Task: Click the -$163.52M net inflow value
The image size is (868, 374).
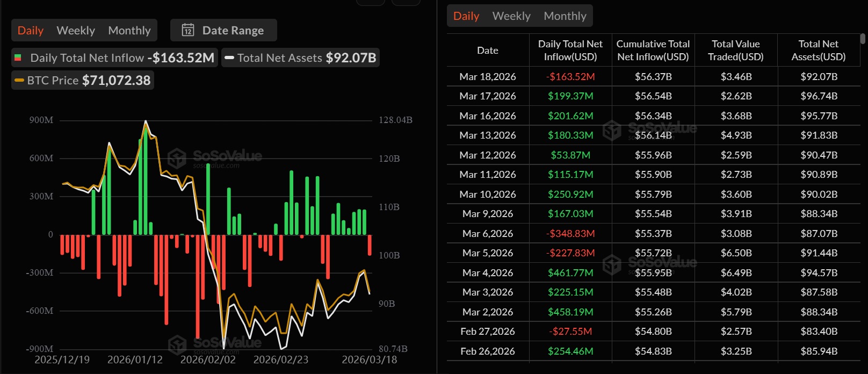Action: tap(570, 77)
